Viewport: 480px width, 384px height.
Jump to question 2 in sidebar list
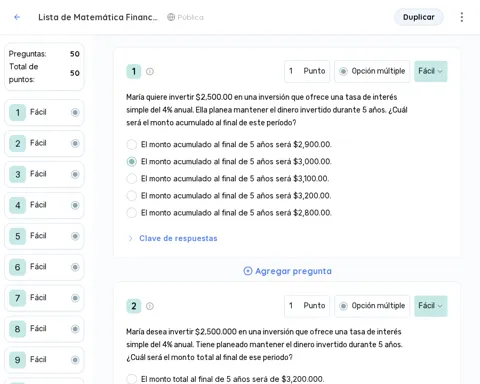tap(44, 143)
